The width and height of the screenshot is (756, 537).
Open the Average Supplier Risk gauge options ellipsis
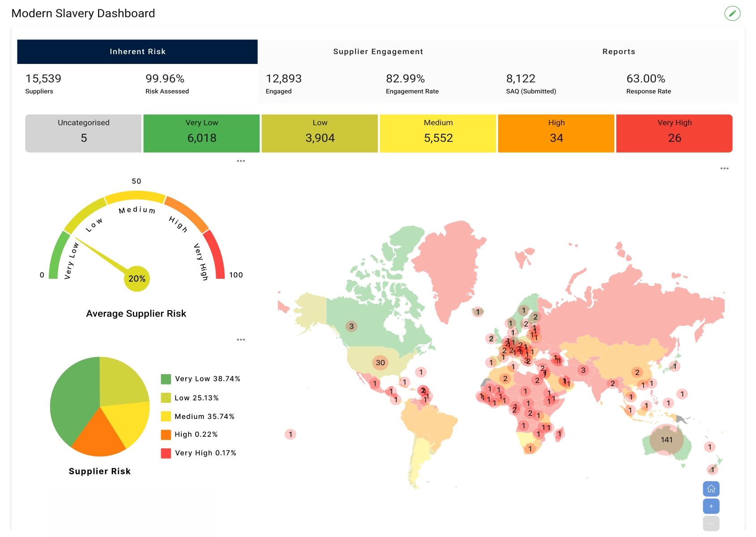[241, 161]
